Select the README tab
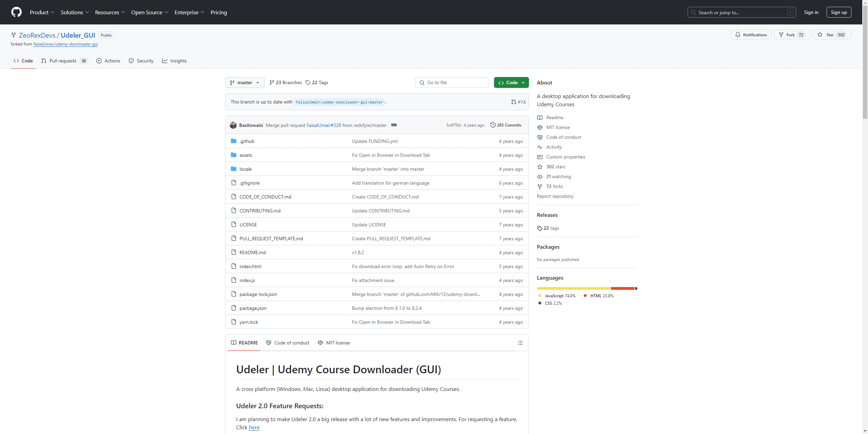Screen dimensions: 868x434 tap(248, 342)
